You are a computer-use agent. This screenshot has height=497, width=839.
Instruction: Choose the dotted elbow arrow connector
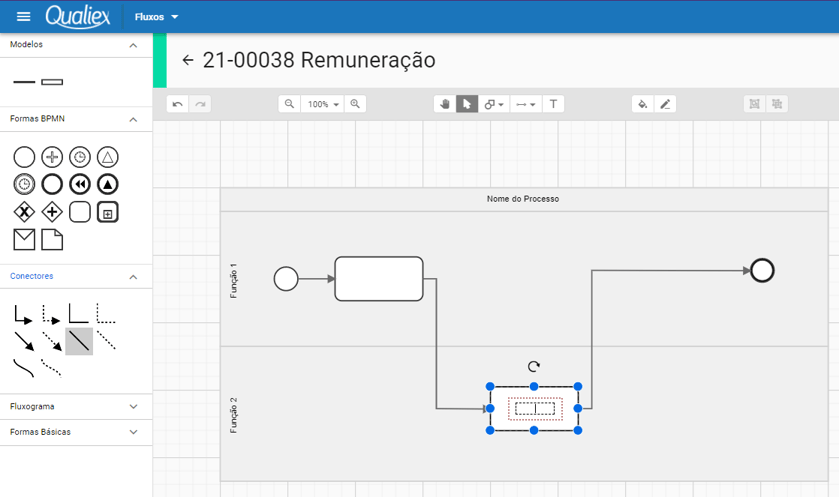(51, 314)
